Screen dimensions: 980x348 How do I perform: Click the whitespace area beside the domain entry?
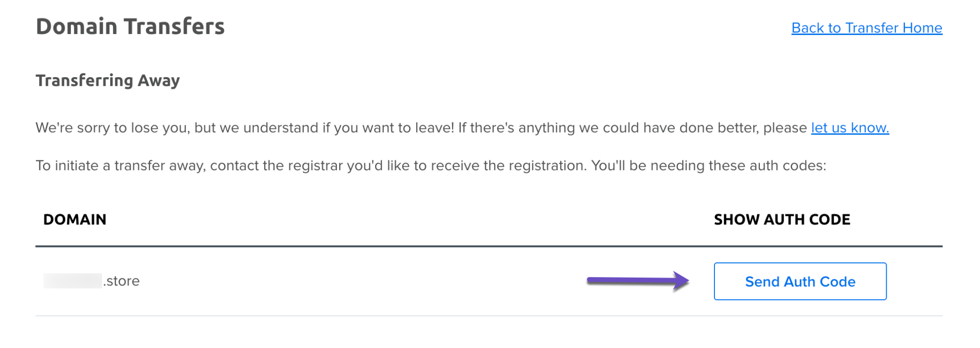tap(335, 281)
